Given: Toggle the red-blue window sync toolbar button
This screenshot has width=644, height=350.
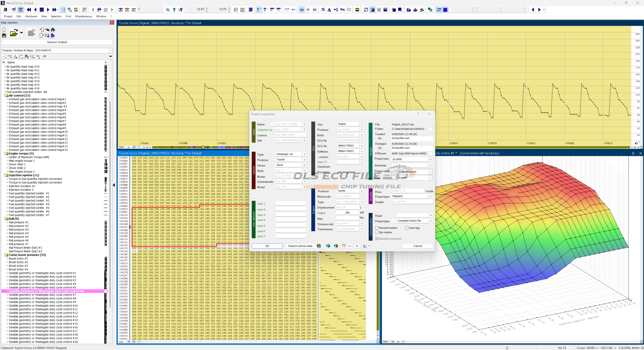Looking at the screenshot, I should pos(445,10).
